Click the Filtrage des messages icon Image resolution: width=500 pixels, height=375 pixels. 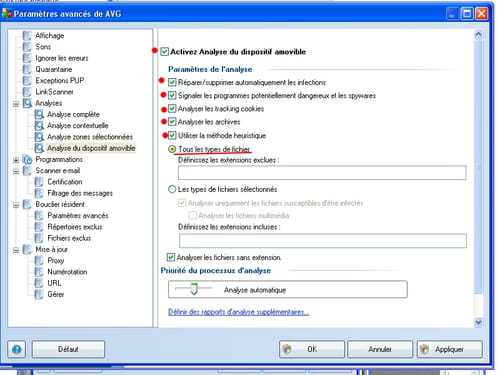pos(39,193)
